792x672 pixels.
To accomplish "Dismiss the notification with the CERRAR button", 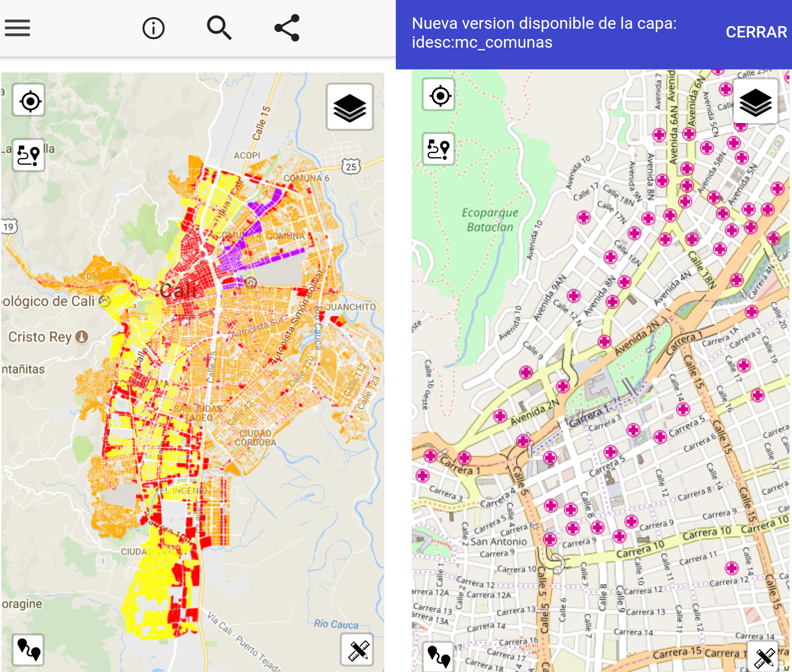I will point(756,33).
